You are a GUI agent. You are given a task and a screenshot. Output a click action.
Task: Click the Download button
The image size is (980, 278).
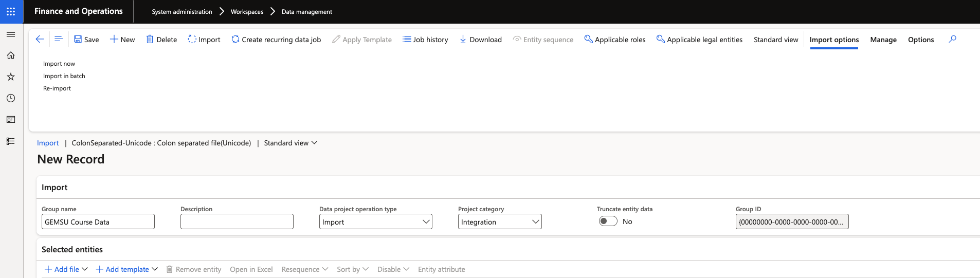[480, 40]
